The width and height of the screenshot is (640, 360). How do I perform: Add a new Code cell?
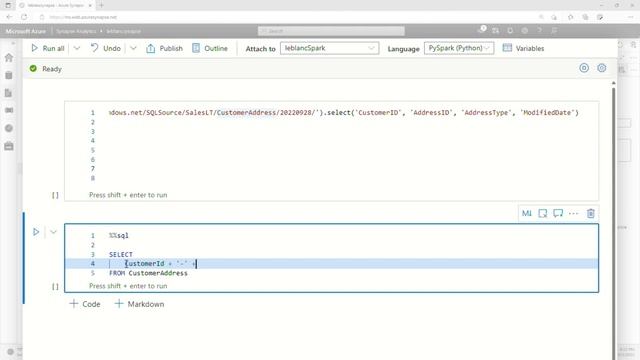point(85,304)
